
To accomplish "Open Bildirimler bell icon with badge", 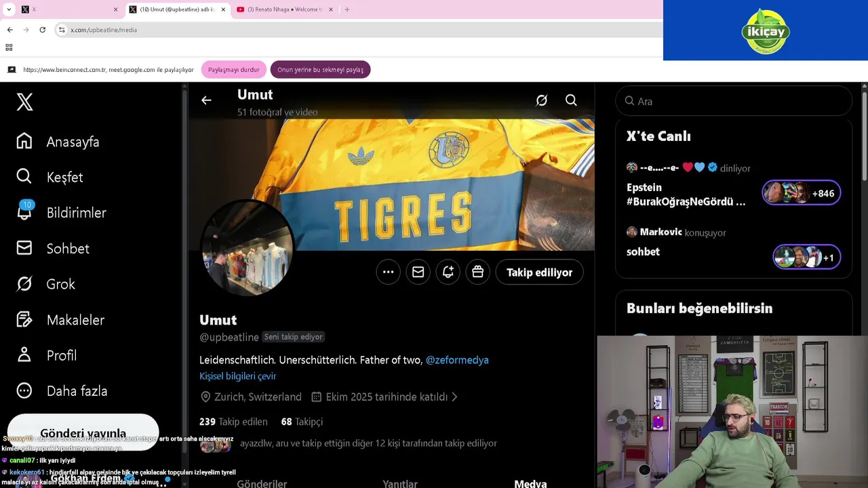I will (24, 211).
